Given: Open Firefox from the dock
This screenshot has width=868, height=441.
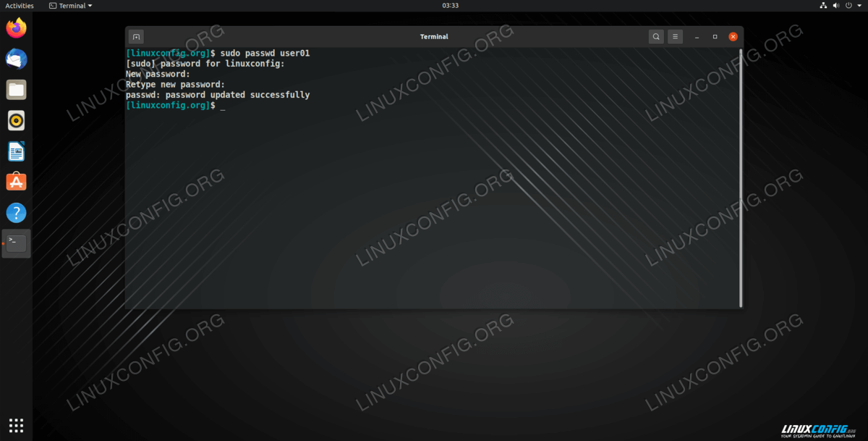Looking at the screenshot, I should [x=16, y=28].
